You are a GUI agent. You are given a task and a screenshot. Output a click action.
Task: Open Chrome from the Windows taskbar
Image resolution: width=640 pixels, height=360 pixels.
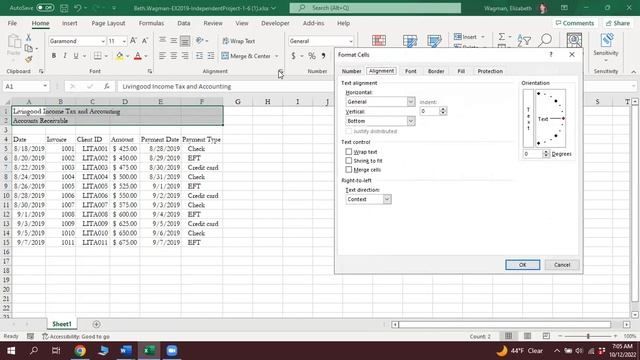point(80,351)
